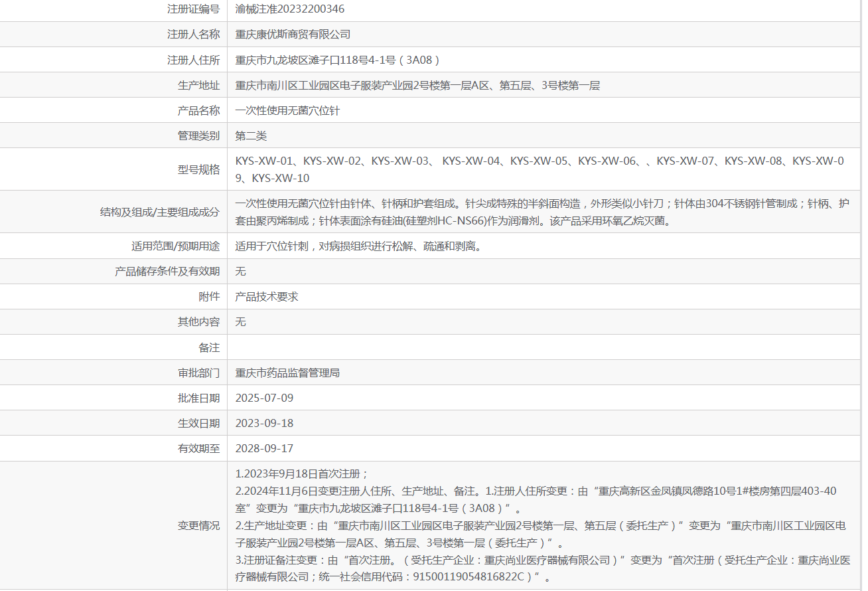
Task: Click the 注册证编号 row label
Action: 193,9
